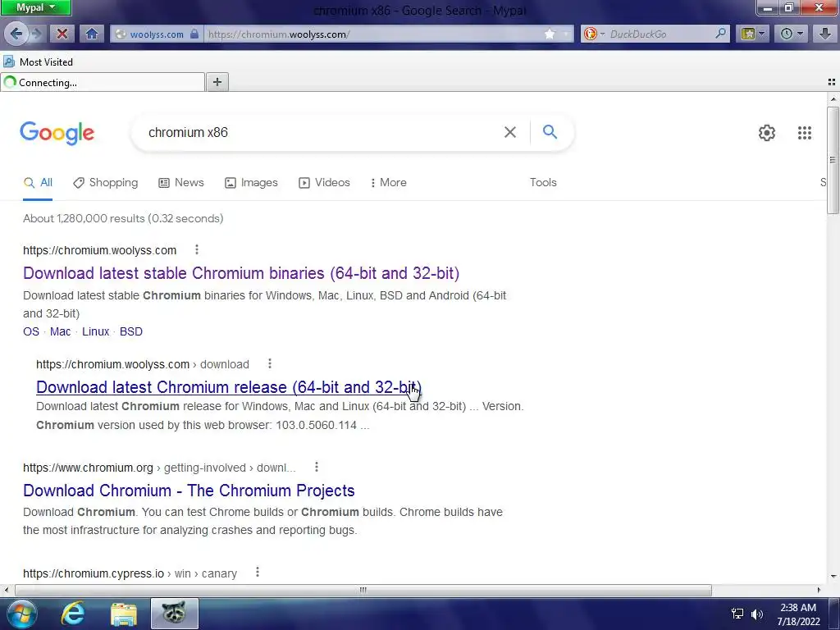
Task: Go forward with the forward arrow
Action: coord(36,34)
